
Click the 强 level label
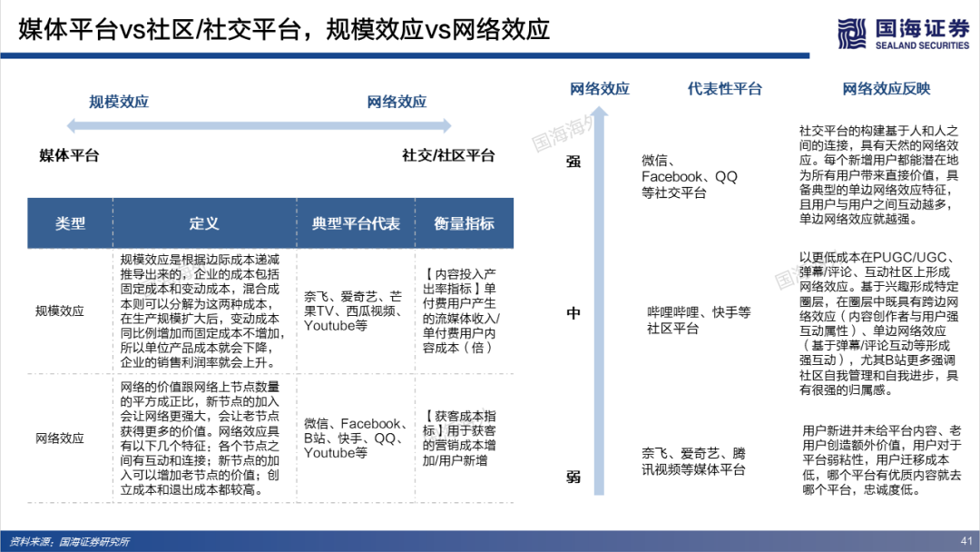[573, 162]
